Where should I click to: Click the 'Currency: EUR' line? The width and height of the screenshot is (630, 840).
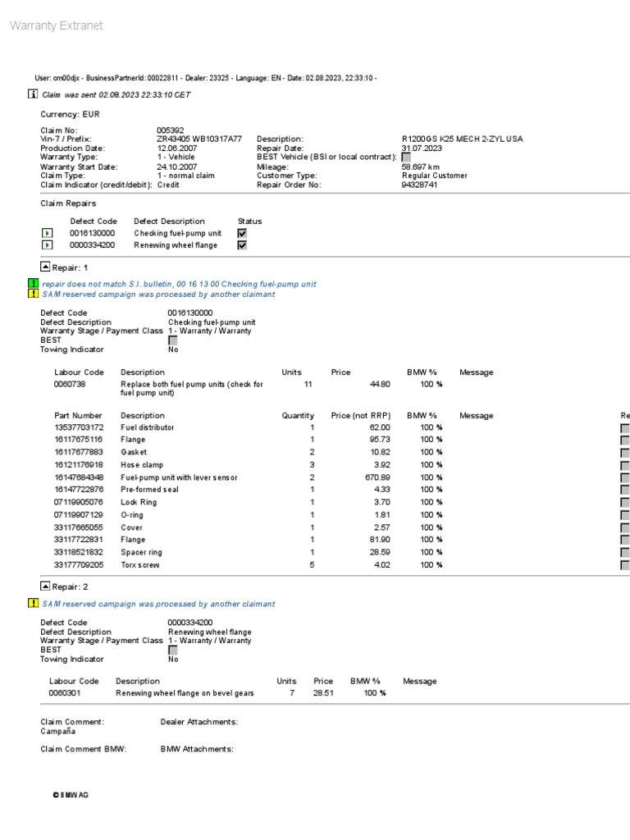[x=70, y=114]
